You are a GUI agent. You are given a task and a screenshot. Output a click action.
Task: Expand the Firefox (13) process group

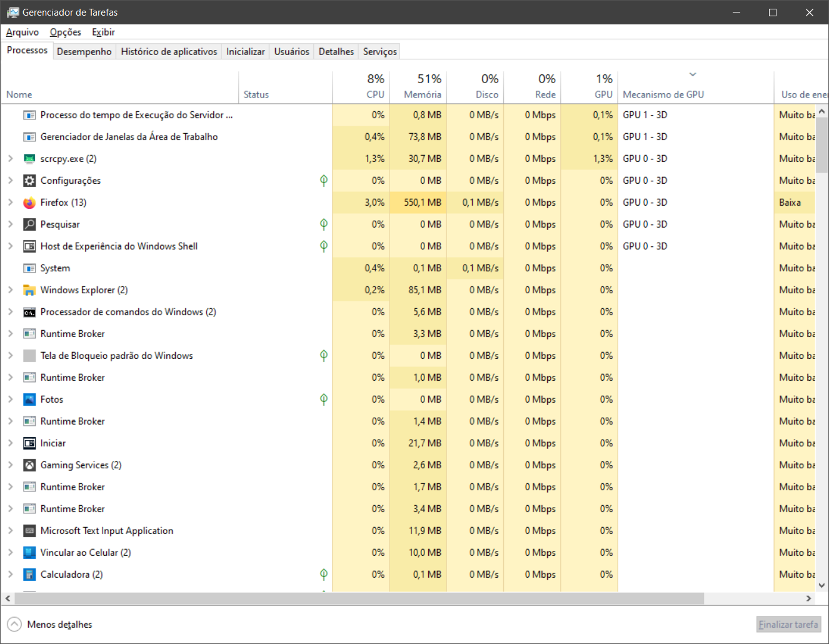click(10, 203)
